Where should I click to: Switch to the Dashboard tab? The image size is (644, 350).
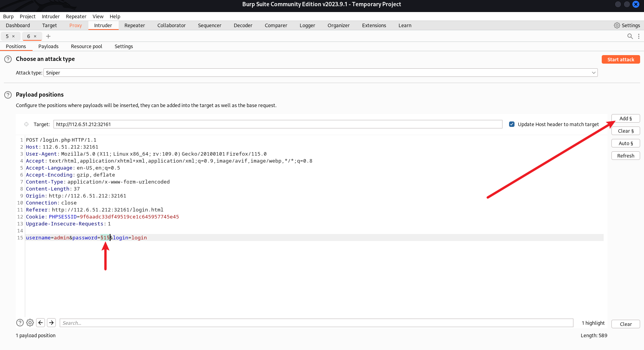pos(18,25)
